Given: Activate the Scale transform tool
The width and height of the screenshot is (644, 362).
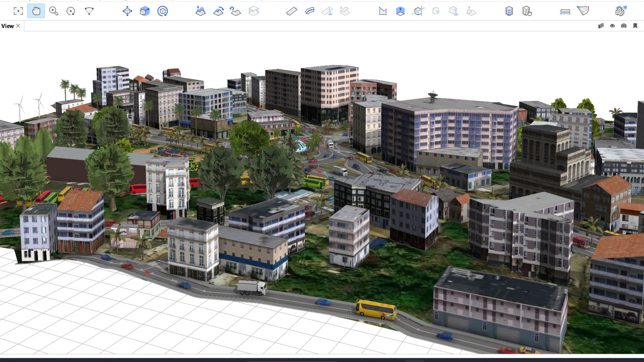Looking at the screenshot, I should tap(145, 11).
